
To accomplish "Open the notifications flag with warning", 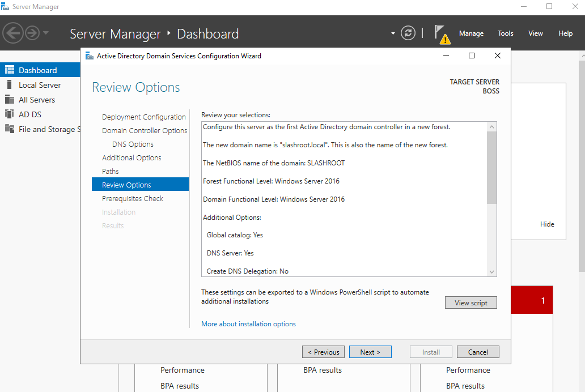I will 442,34.
